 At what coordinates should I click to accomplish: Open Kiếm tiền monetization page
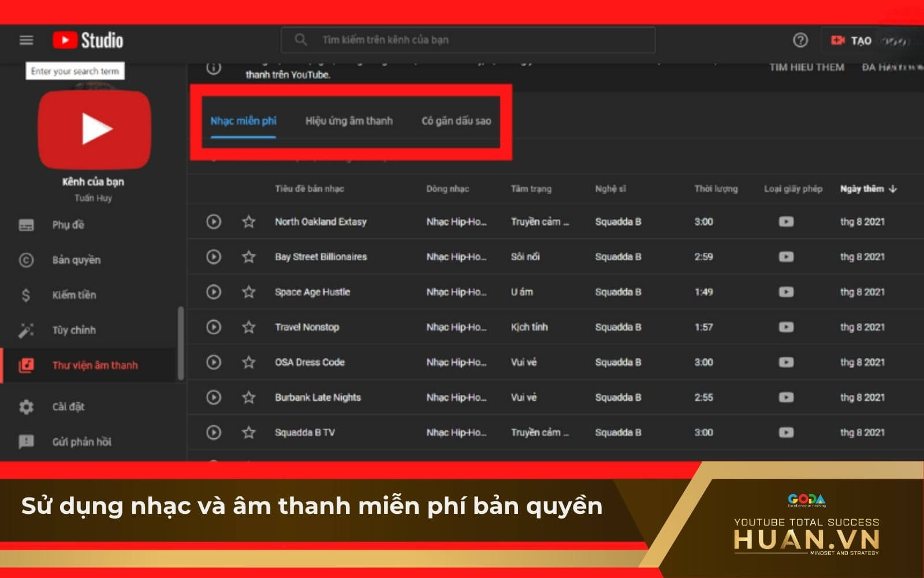74,295
